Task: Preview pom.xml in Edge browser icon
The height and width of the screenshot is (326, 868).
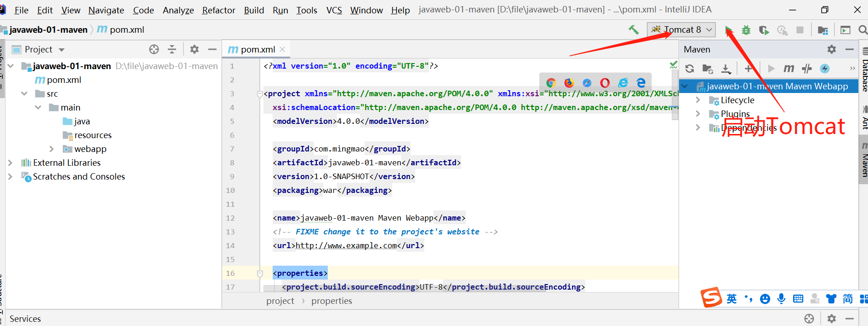Action: tap(641, 83)
